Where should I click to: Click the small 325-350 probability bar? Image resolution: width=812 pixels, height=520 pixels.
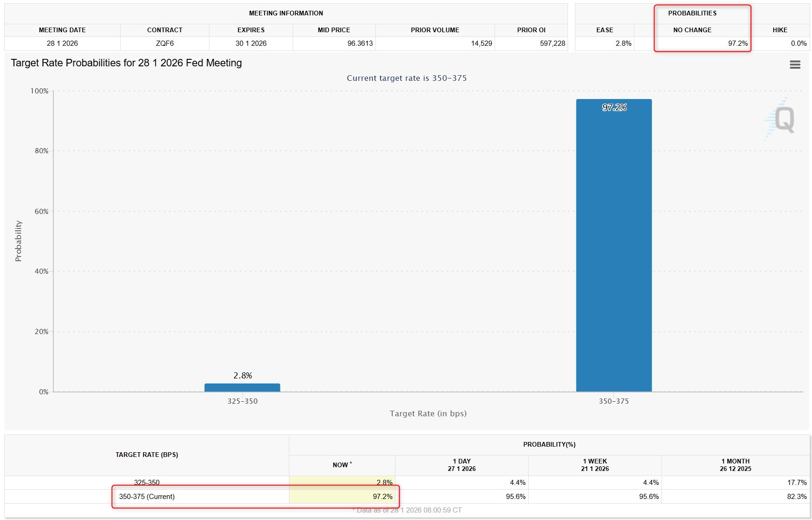(242, 387)
